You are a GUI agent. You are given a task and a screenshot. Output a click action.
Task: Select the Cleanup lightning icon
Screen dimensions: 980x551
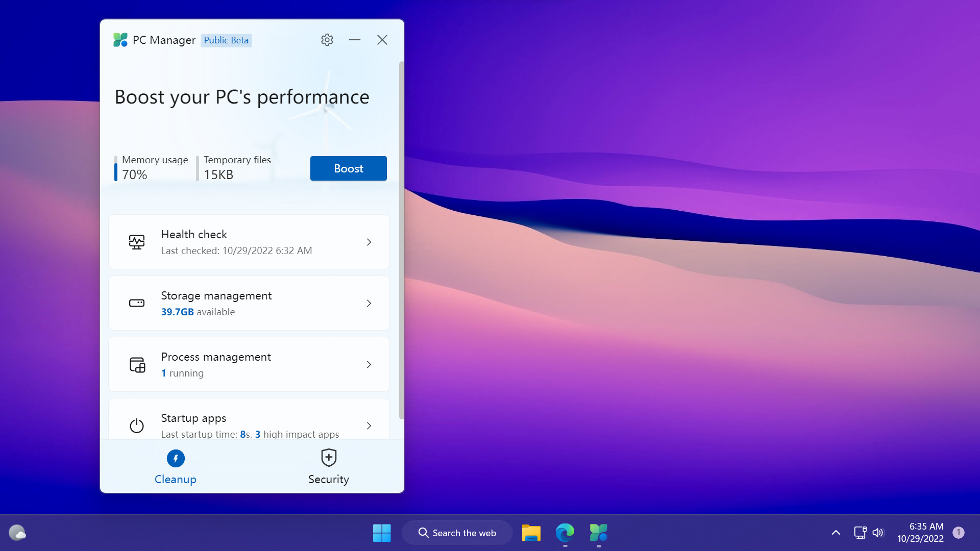[175, 458]
